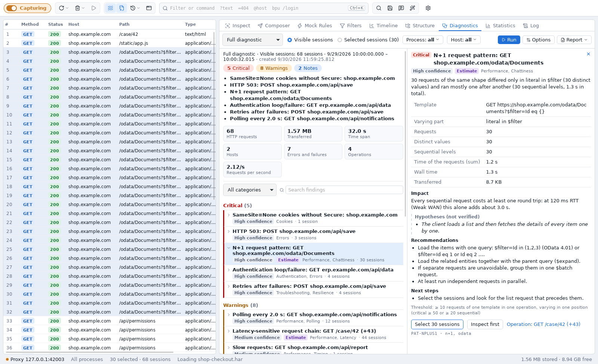Click the magnifier search icon in toolbar
The height and width of the screenshot is (364, 598).
[x=379, y=8]
